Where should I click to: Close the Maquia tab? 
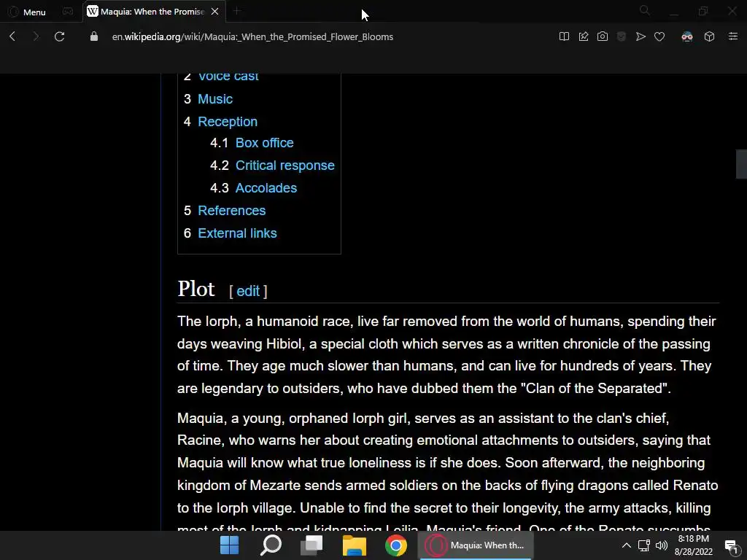[215, 12]
